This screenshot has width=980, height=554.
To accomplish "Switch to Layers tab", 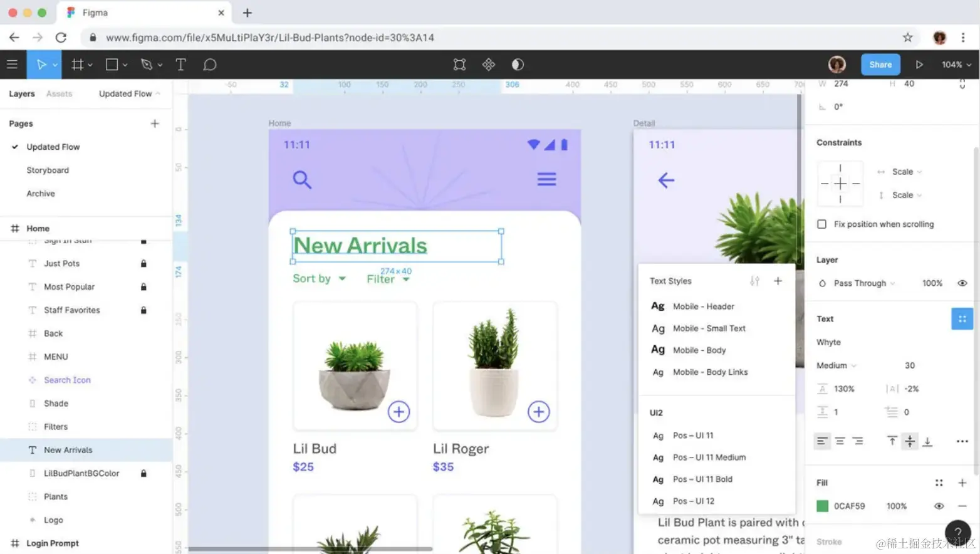I will (22, 93).
